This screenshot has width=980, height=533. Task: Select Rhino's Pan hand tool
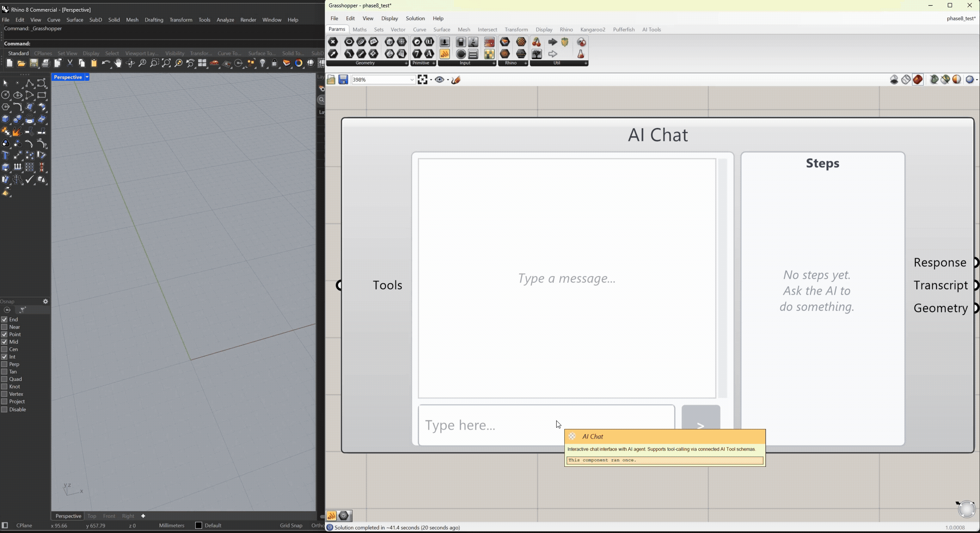pos(118,64)
